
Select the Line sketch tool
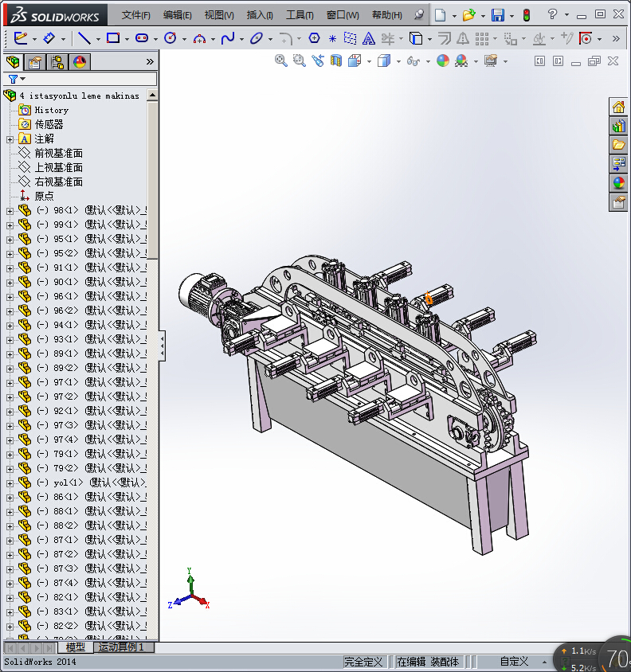click(x=84, y=38)
